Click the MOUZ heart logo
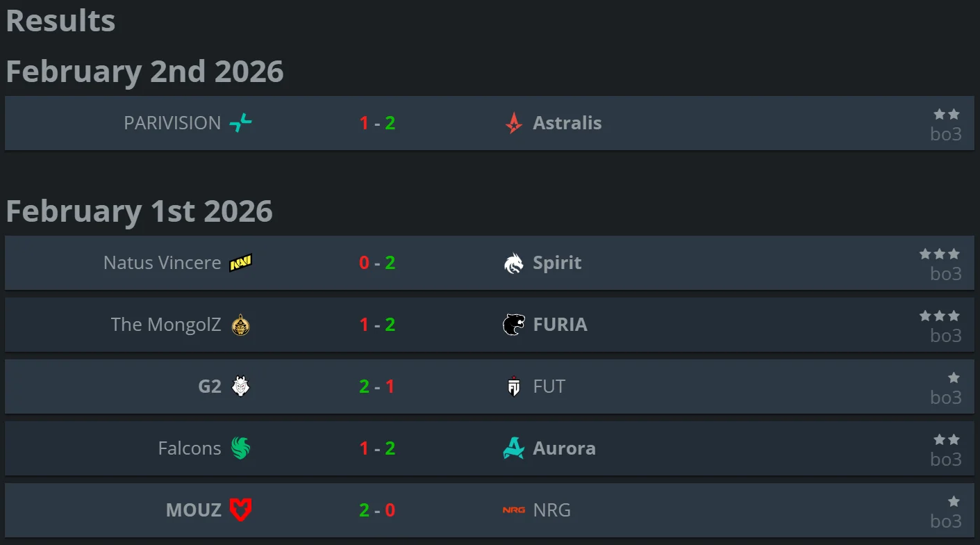Viewport: 980px width, 545px height. point(240,510)
